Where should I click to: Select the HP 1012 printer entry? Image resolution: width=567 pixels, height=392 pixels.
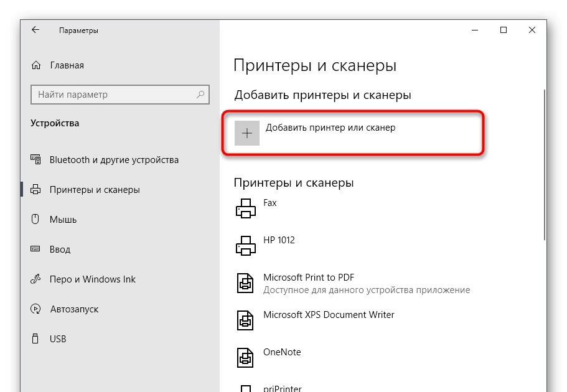pos(279,240)
